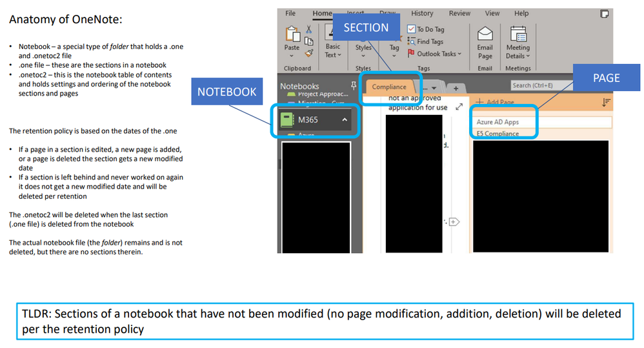Click the Find Tags icon

(412, 41)
